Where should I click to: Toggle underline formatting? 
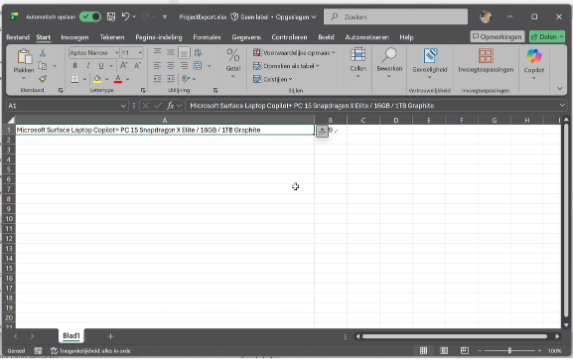click(101, 66)
